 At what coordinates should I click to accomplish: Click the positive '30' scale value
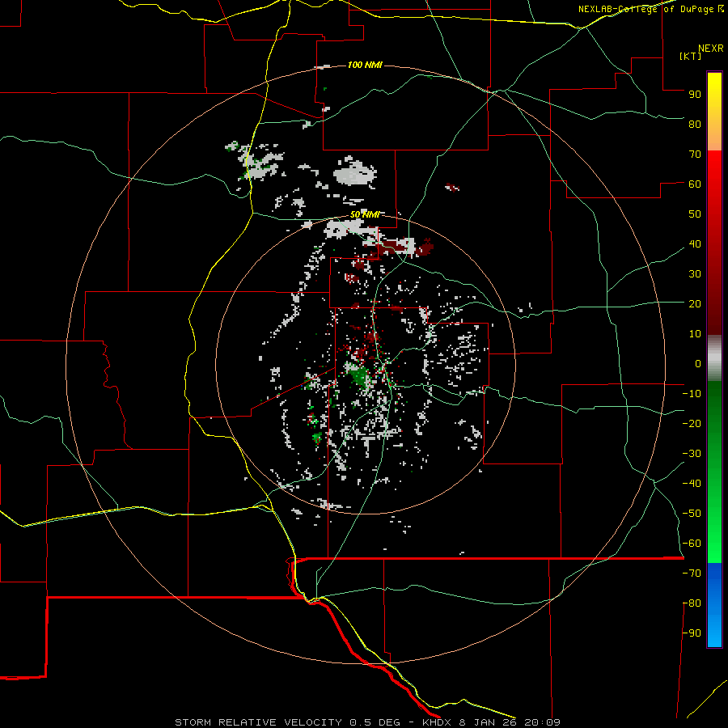pos(695,274)
